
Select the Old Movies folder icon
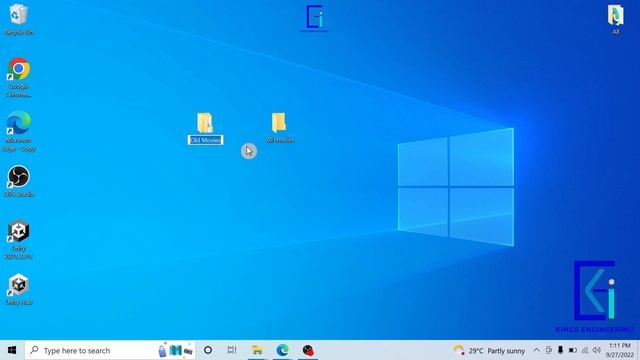[x=205, y=123]
